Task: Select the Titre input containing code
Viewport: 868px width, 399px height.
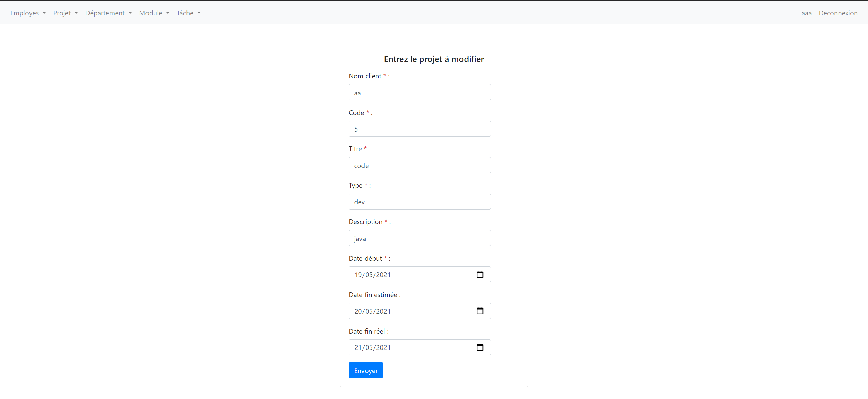Action: pyautogui.click(x=419, y=165)
